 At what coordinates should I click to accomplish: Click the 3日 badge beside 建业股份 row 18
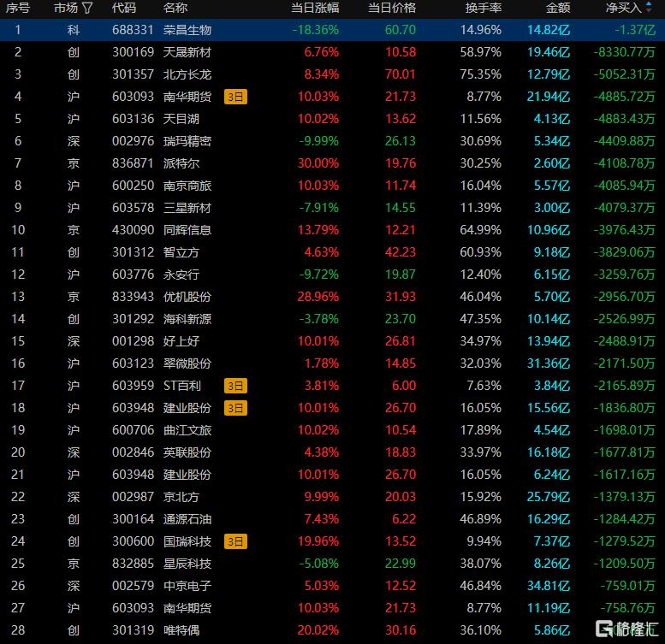(235, 408)
